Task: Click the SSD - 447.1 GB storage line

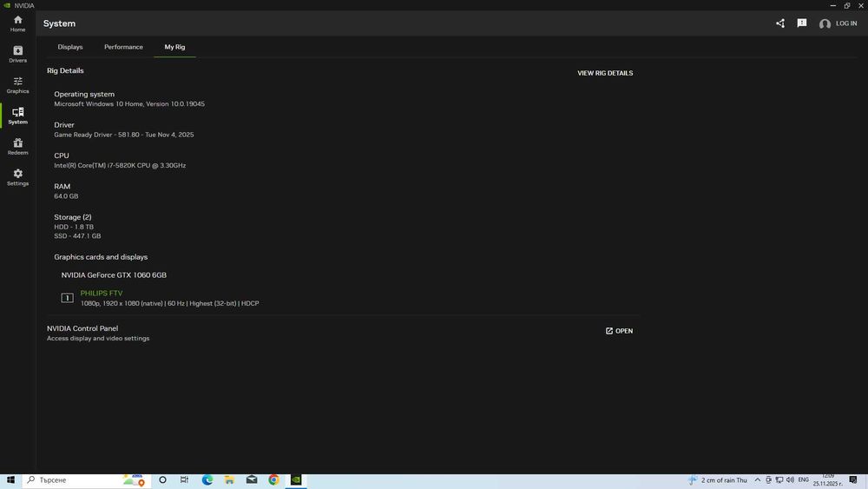Action: [77, 236]
